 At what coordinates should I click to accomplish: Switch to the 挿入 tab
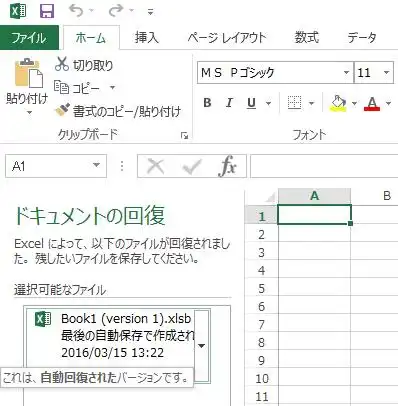[x=147, y=38]
